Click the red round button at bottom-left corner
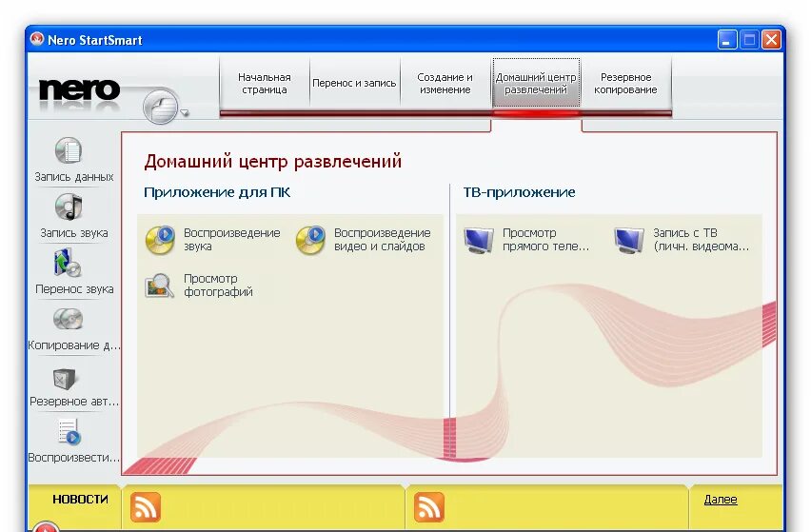The height and width of the screenshot is (532, 811). (46, 526)
